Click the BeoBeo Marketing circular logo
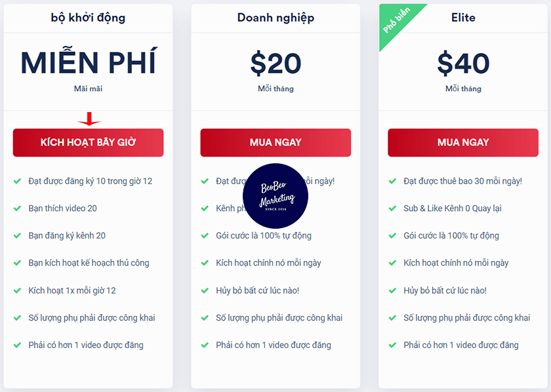551x392 pixels. tap(275, 196)
